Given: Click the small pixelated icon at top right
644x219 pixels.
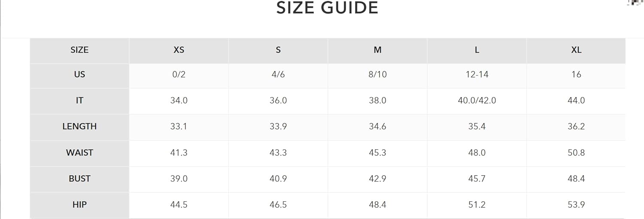Looking at the screenshot, I should pos(636,2).
